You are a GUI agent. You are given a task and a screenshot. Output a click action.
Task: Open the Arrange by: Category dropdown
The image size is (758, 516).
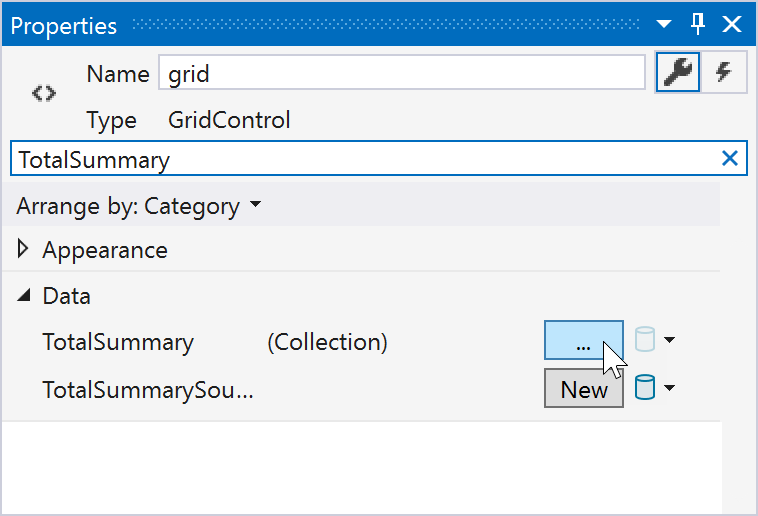click(x=139, y=207)
